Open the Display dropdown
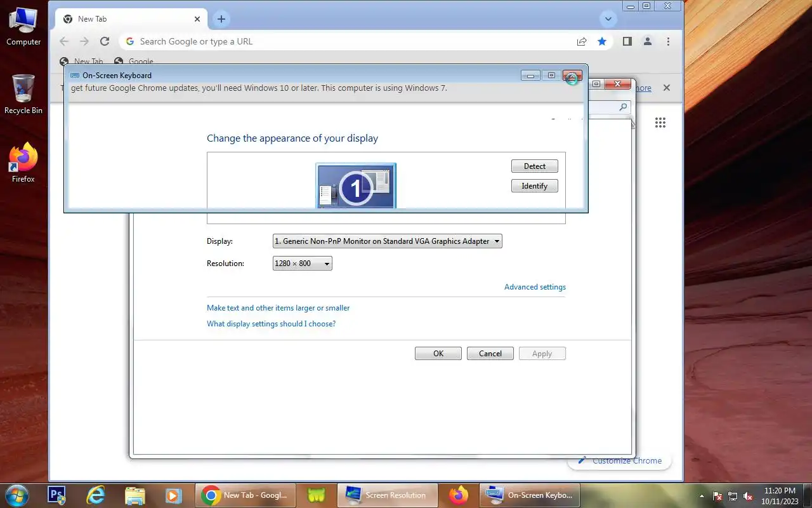812x508 pixels. 388,241
